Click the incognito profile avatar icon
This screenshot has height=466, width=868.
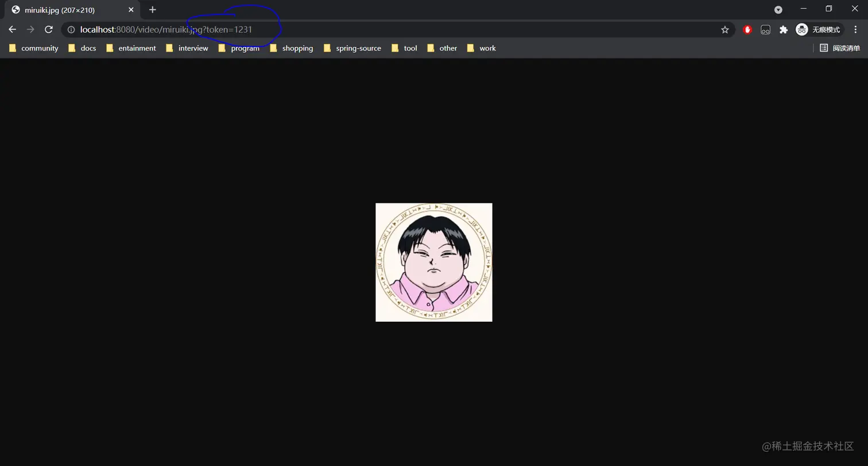coord(801,29)
